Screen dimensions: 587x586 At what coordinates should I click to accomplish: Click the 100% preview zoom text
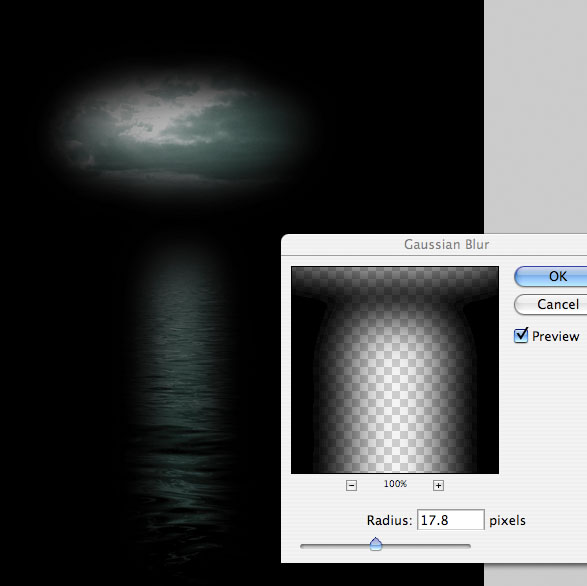click(x=395, y=484)
